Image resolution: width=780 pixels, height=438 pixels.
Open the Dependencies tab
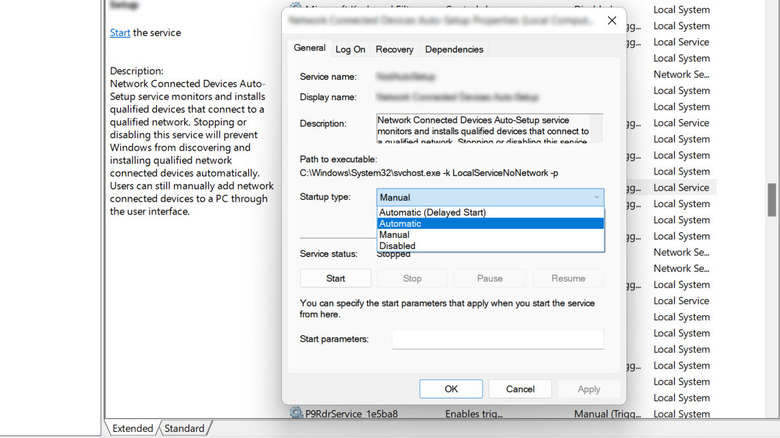pyautogui.click(x=454, y=49)
